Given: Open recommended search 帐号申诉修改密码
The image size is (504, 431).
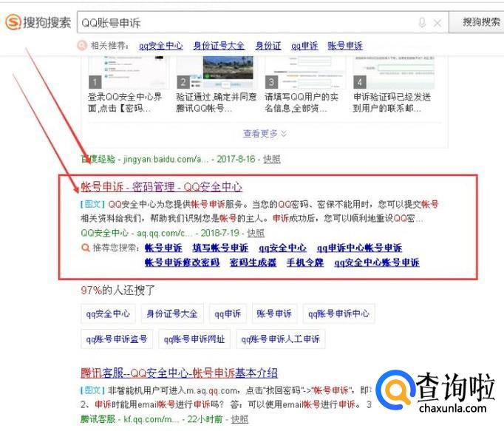Looking at the screenshot, I should pyautogui.click(x=182, y=262).
